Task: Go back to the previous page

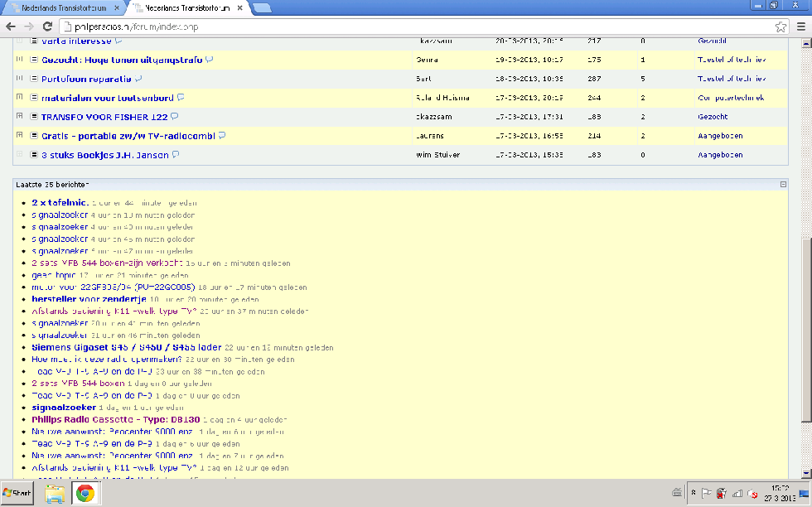Action: tap(10, 27)
